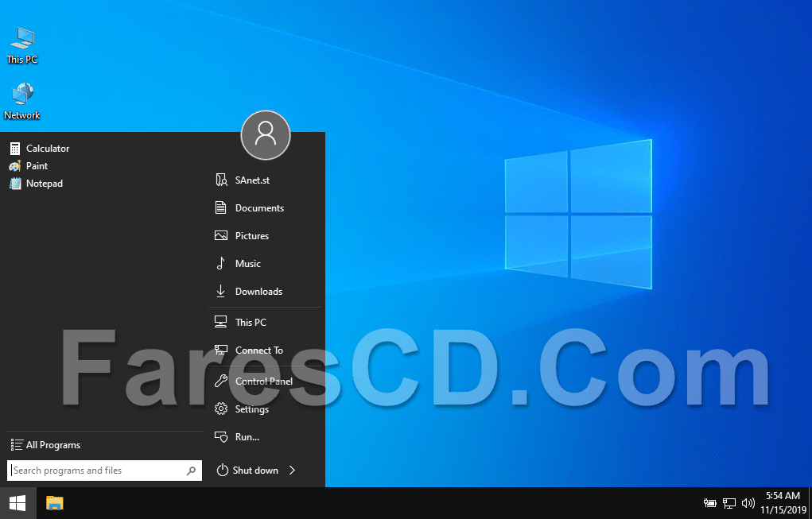Choose Notepad in the Start menu

pos(45,184)
